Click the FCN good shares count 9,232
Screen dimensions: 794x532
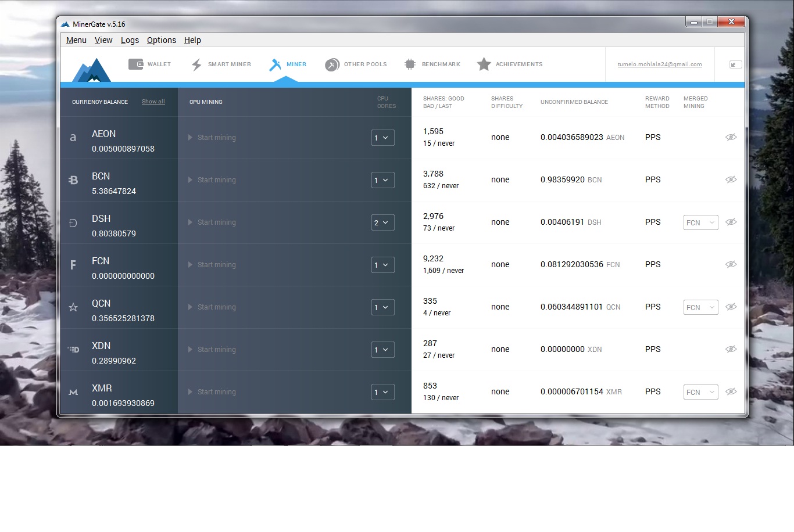[433, 258]
